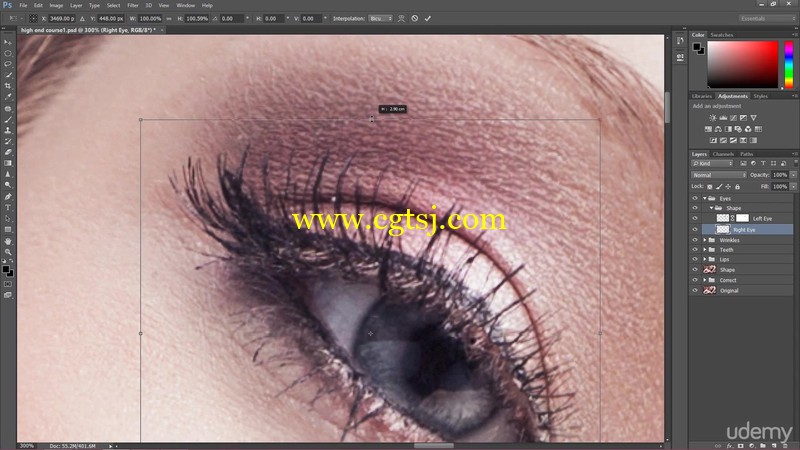Hide the Eyes group
The height and width of the screenshot is (450, 800).
click(694, 198)
